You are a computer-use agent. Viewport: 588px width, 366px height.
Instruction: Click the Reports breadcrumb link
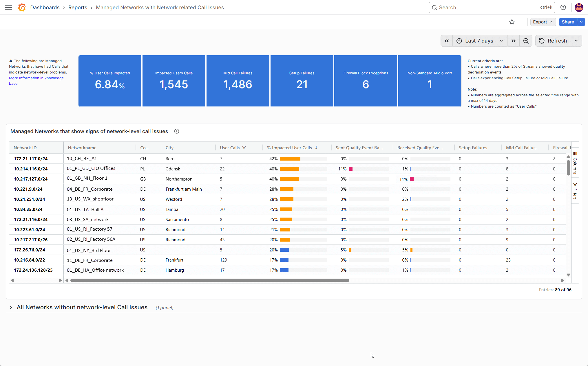(78, 8)
